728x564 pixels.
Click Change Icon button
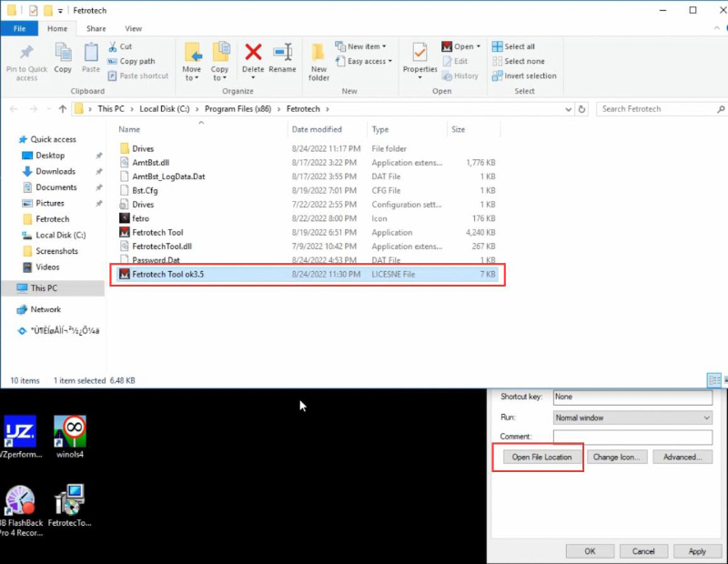616,458
